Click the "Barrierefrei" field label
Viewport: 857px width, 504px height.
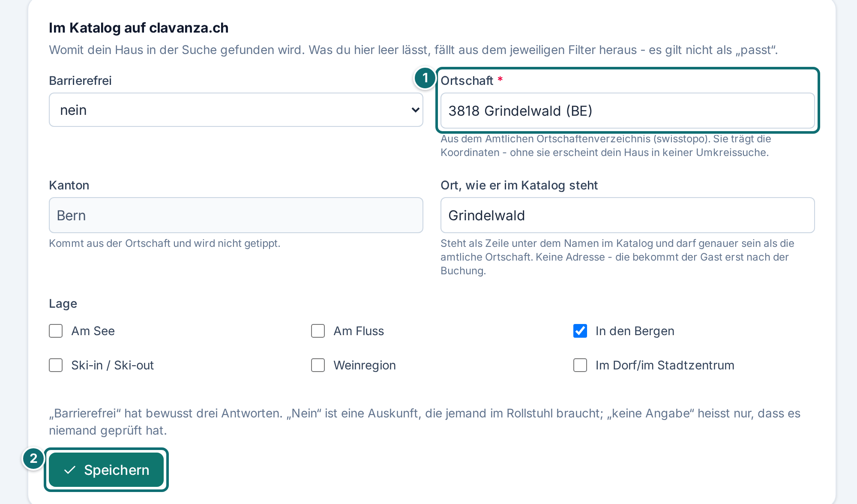click(x=80, y=81)
